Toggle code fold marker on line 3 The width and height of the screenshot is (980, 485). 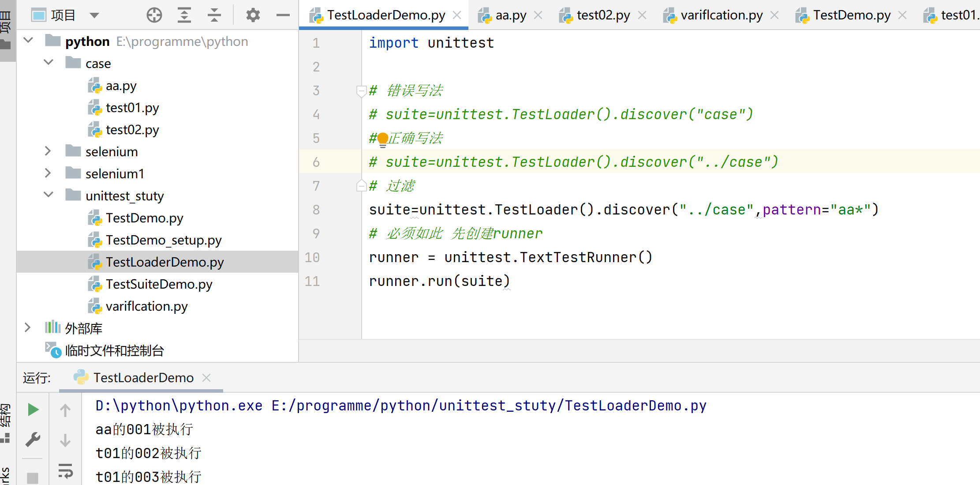pos(361,91)
